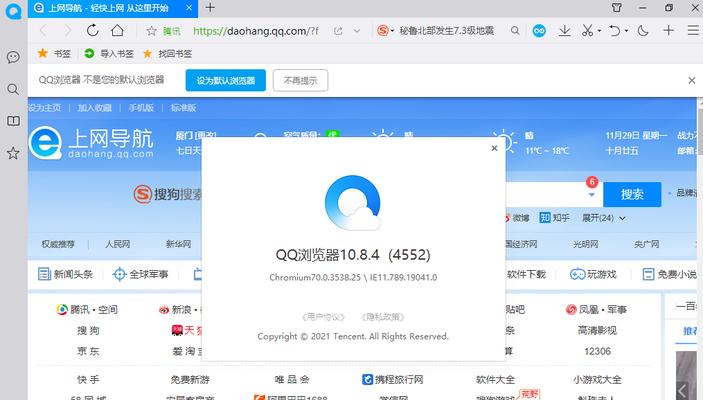Screen dimensions: 703x400
Task: Expand the undo closed tabs dropdown arrow
Action: point(626,31)
